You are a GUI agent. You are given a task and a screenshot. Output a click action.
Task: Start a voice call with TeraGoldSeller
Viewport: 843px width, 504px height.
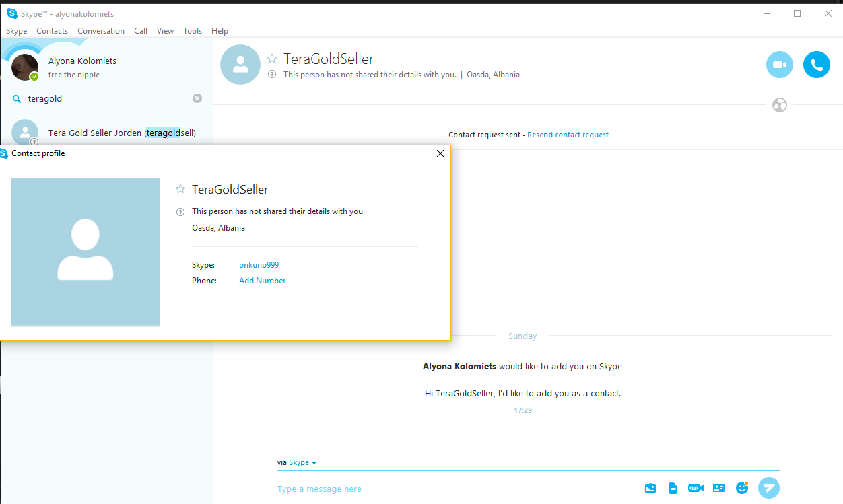[817, 65]
